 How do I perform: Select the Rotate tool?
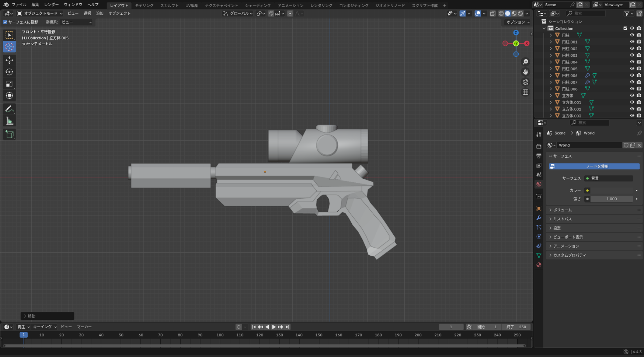9,72
